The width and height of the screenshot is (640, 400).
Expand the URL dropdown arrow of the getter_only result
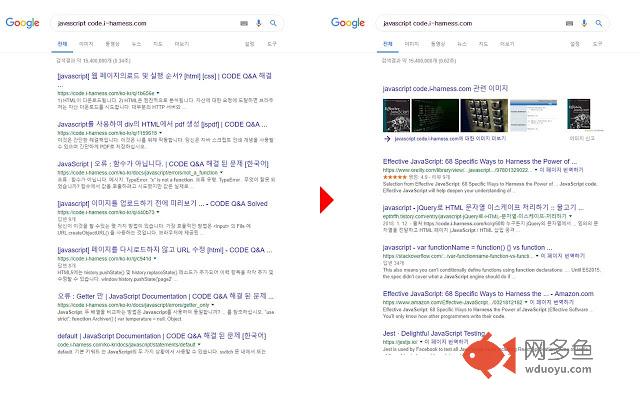pyautogui.click(x=213, y=305)
